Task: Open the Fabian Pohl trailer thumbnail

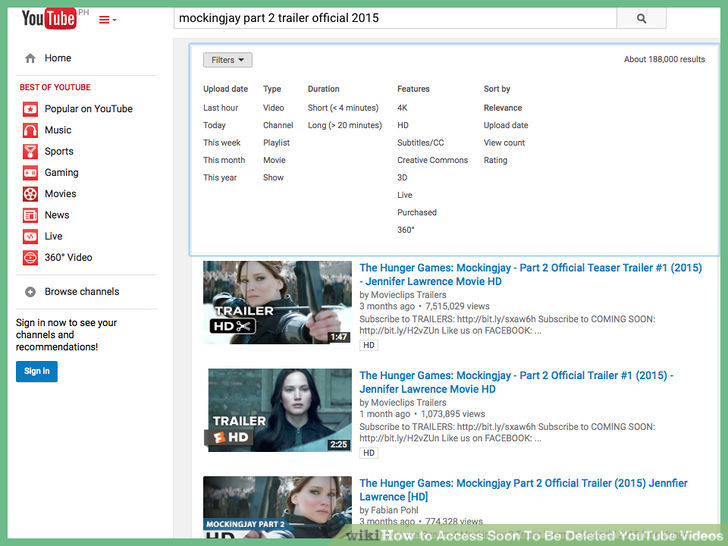Action: pyautogui.click(x=277, y=506)
